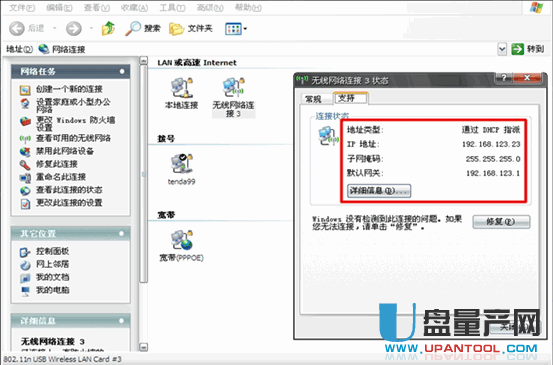Screen dimensions: 553x365
Task: Click 重命名此连接 task
Action: (x=61, y=177)
